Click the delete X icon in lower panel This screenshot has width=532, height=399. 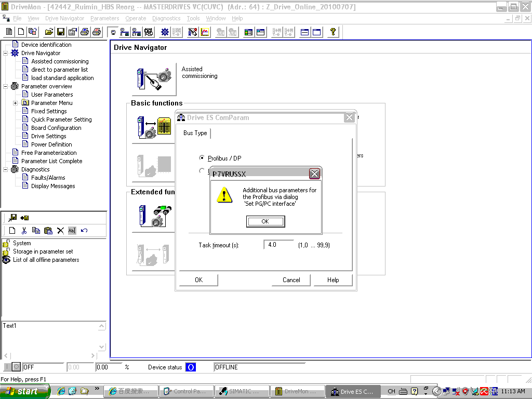coord(60,231)
